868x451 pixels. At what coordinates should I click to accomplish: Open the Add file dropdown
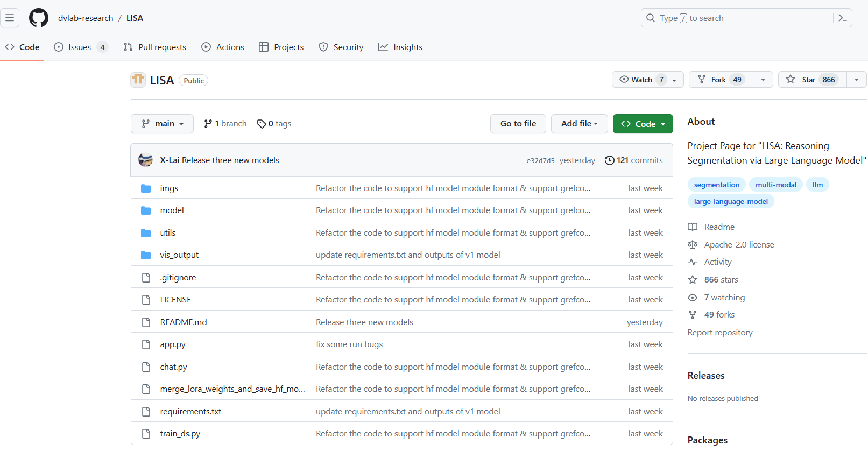click(580, 124)
